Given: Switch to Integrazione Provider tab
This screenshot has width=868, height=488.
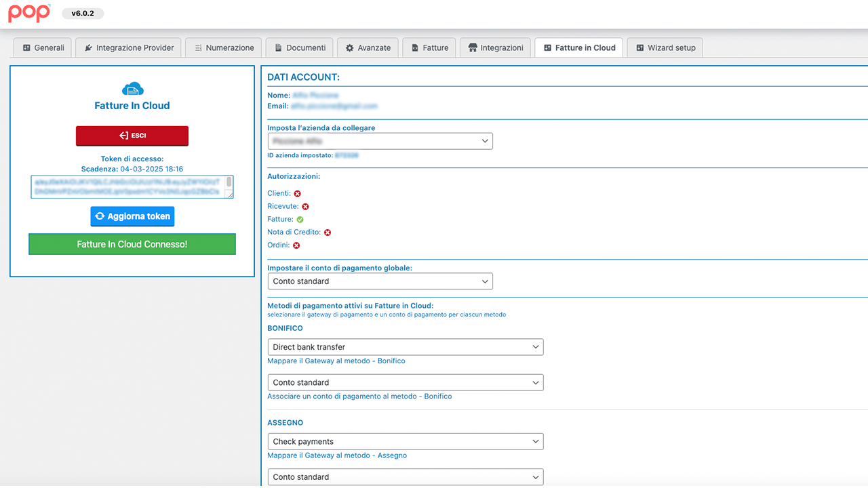Looking at the screenshot, I should (x=129, y=47).
